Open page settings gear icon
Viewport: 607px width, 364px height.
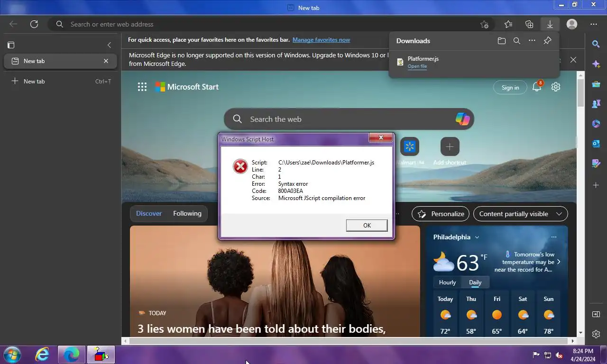pos(556,87)
